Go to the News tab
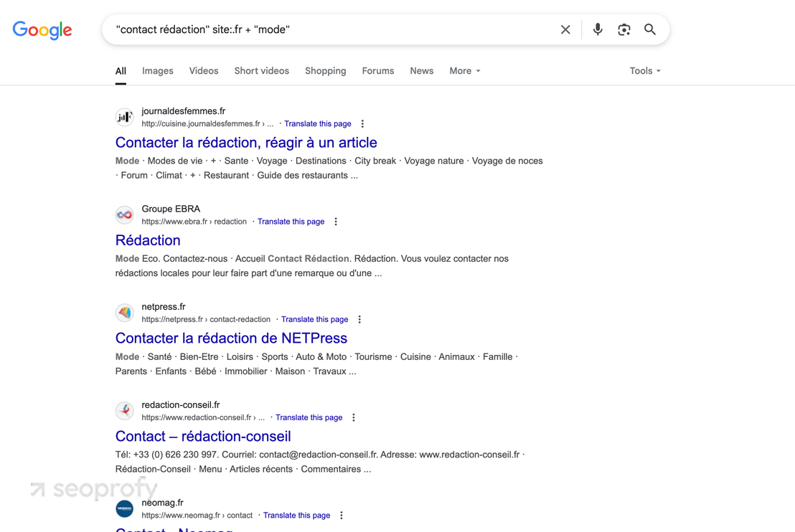Image resolution: width=795 pixels, height=532 pixels. (422, 71)
